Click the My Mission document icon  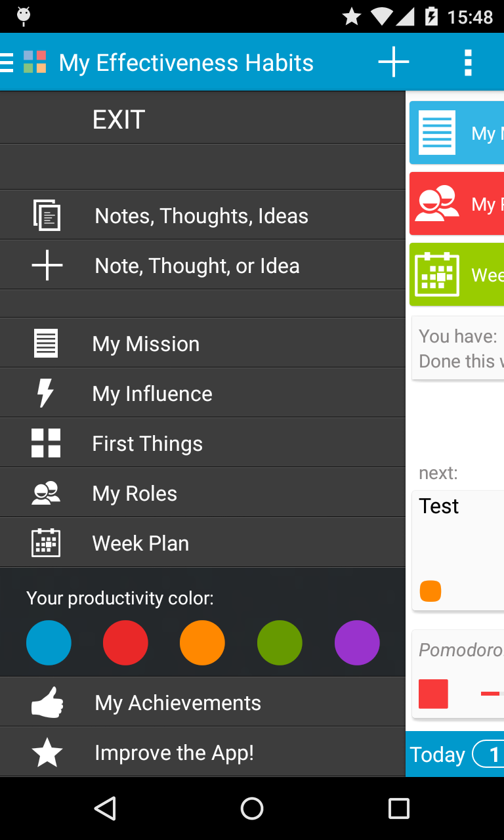[x=46, y=343]
